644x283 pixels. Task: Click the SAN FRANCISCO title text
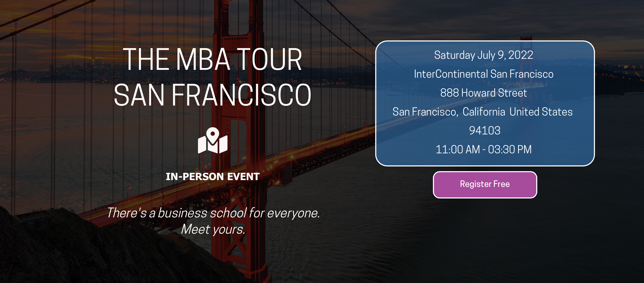[212, 95]
